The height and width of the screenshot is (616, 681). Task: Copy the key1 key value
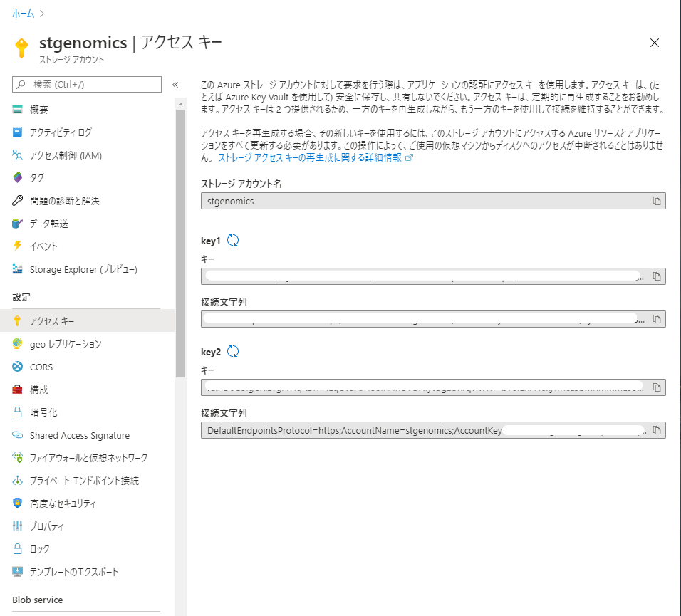tap(656, 276)
